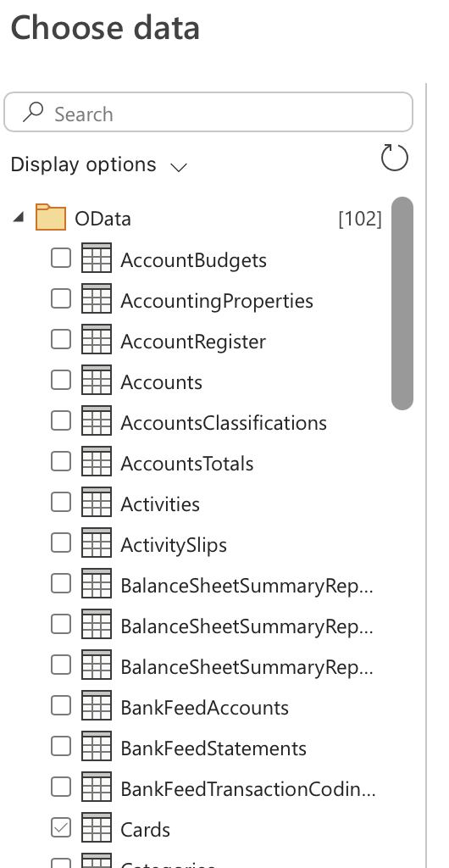This screenshot has height=868, width=449.
Task: Click the Activities table icon
Action: point(97,502)
